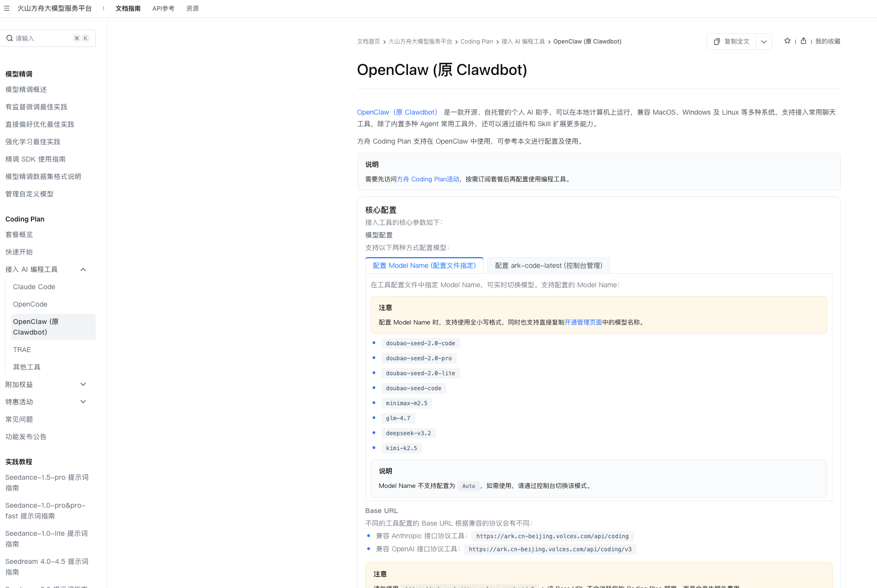Collapse the 接入 AI 编程工具 section
The image size is (877, 588).
83,270
